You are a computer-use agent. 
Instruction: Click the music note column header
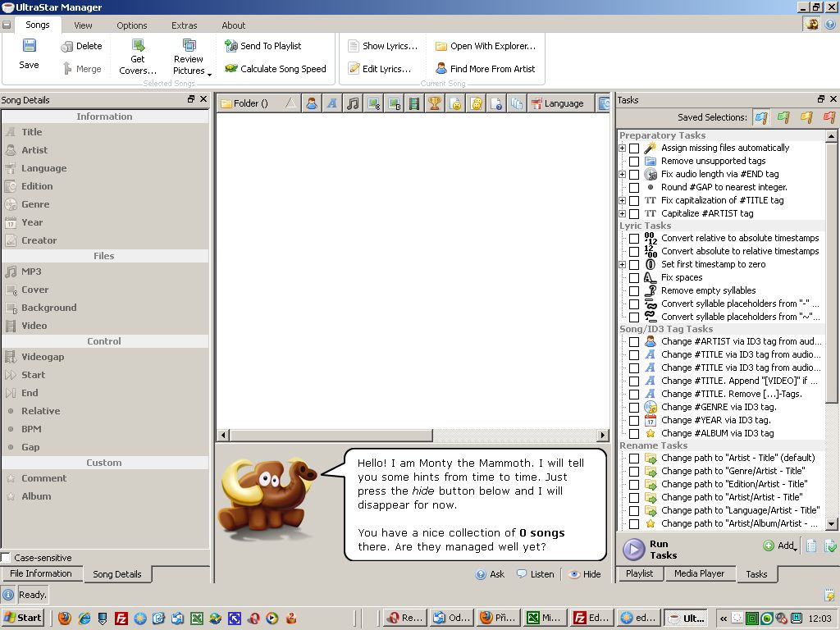pos(353,103)
